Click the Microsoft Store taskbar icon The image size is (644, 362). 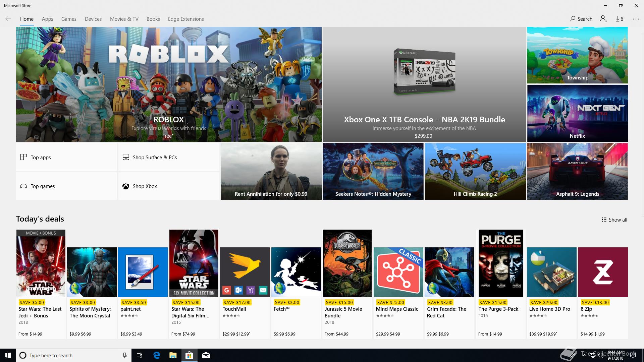[190, 355]
